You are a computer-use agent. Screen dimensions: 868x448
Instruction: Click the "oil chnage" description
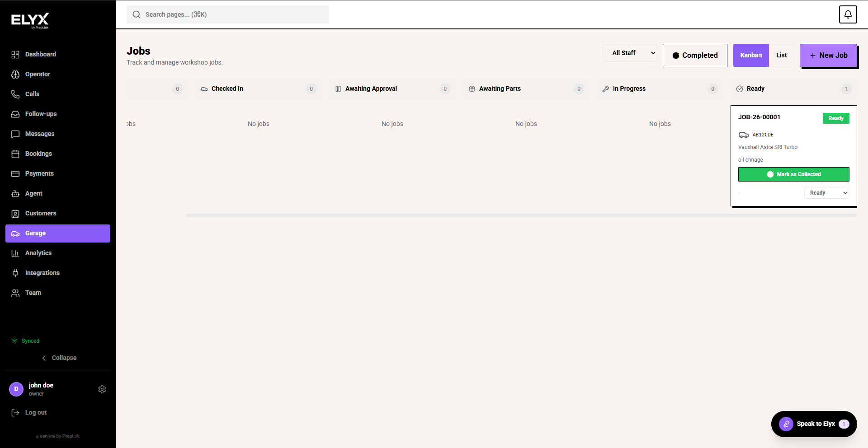pos(750,160)
